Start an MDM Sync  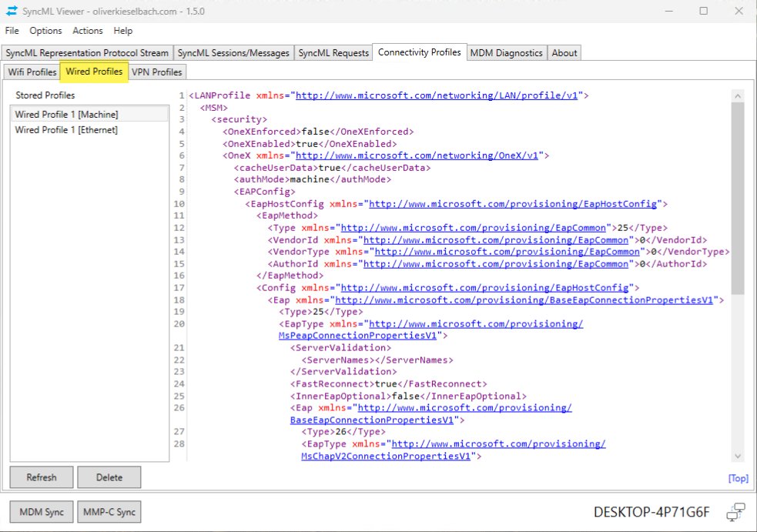point(42,512)
